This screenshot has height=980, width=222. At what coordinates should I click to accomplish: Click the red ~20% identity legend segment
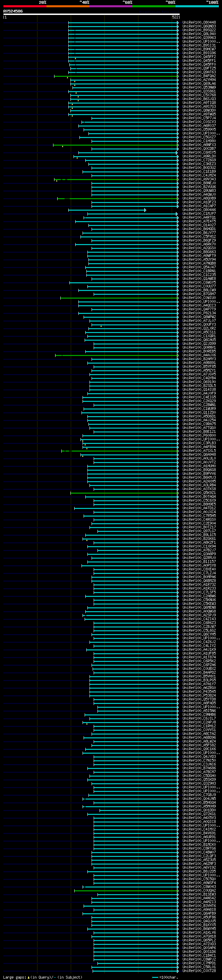25,6
